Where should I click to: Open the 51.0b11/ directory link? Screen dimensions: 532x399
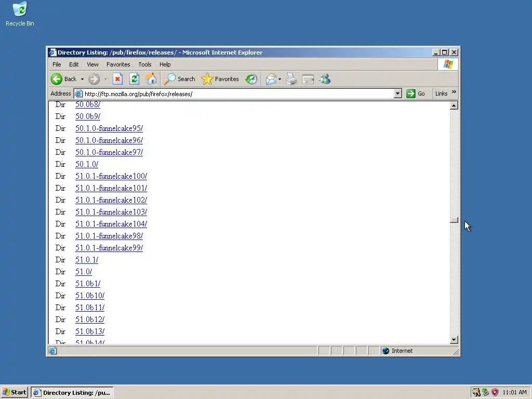[x=89, y=308]
